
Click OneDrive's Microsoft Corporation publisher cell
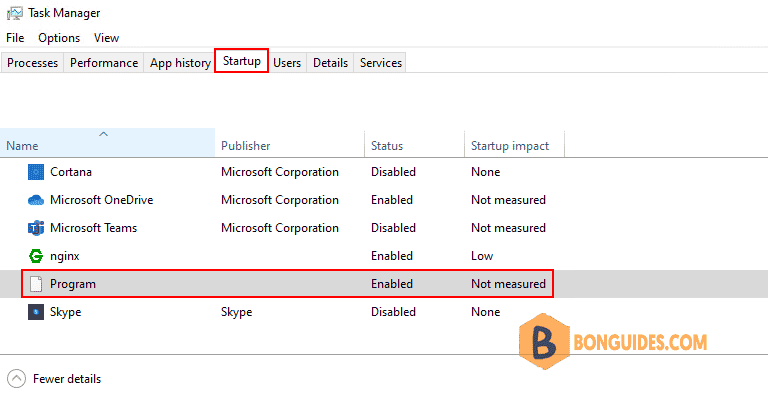(280, 200)
